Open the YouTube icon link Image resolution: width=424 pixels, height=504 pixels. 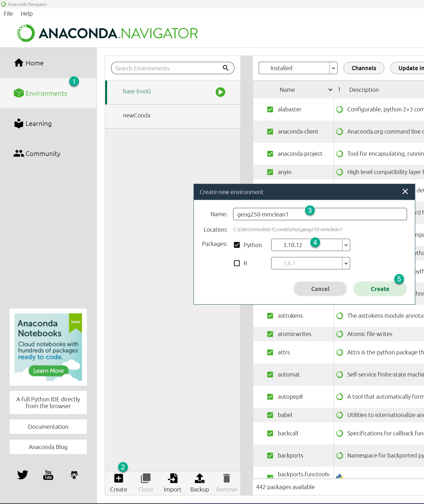48,475
